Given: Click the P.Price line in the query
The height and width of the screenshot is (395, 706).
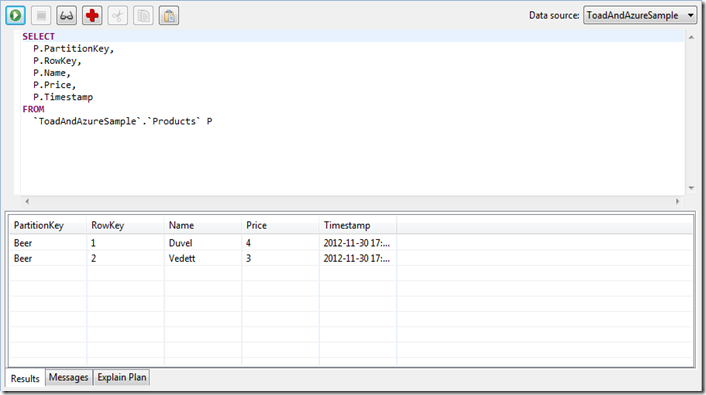Looking at the screenshot, I should 54,85.
